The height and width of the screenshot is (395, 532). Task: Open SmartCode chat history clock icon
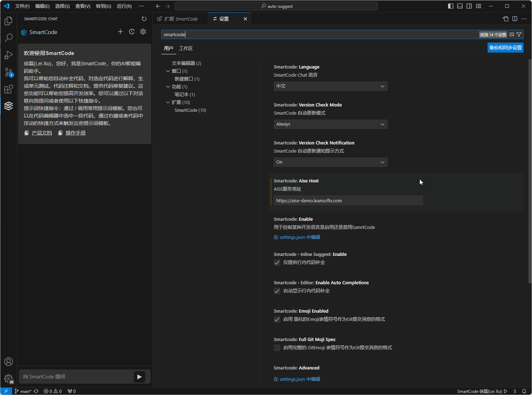pos(132,32)
